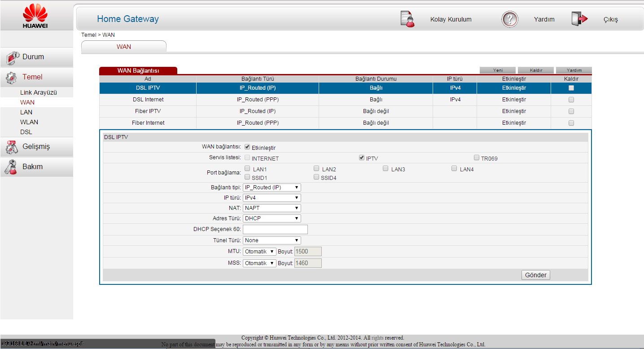Click Etkinleştir in Fiber Internet row

514,123
